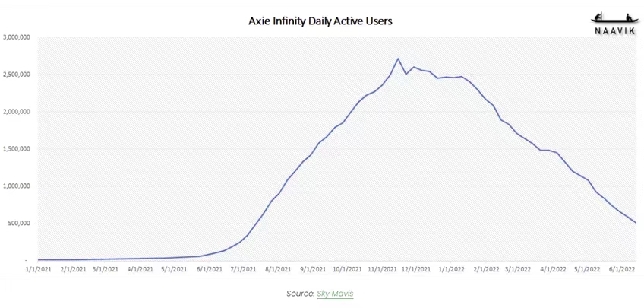Click the 3,000,000 y-axis label
Screen dimensions: 644x308
point(17,37)
